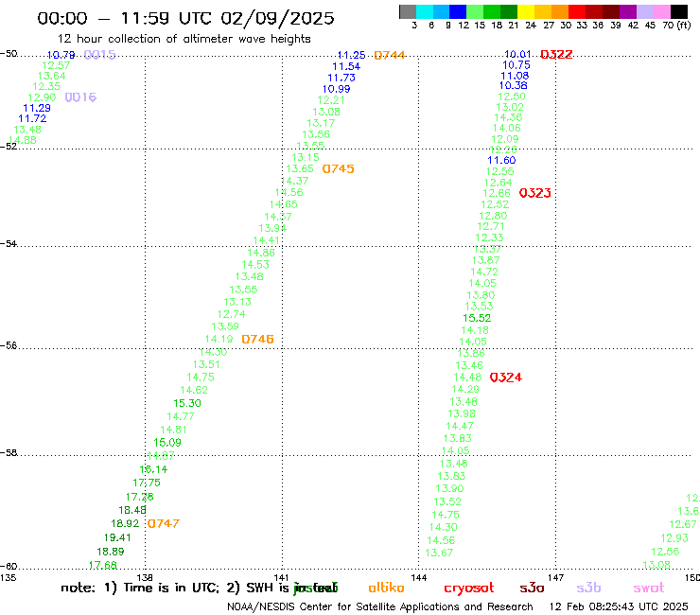Click the wave height value 14.86
Viewport: 700px width, 615px height.
tap(261, 253)
